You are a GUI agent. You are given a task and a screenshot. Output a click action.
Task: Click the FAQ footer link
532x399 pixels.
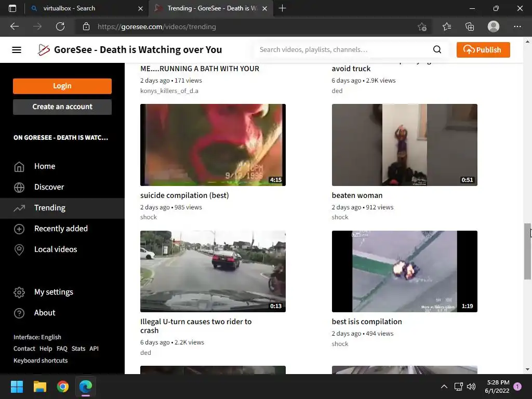click(x=62, y=349)
